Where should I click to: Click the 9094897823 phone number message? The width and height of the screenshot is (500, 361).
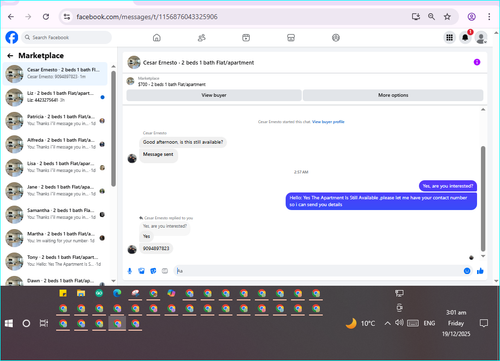click(156, 248)
